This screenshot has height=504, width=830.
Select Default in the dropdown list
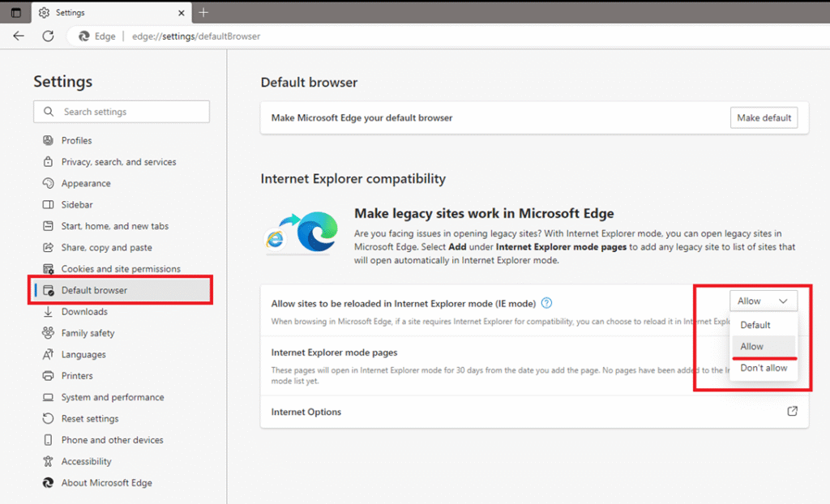pyautogui.click(x=755, y=325)
